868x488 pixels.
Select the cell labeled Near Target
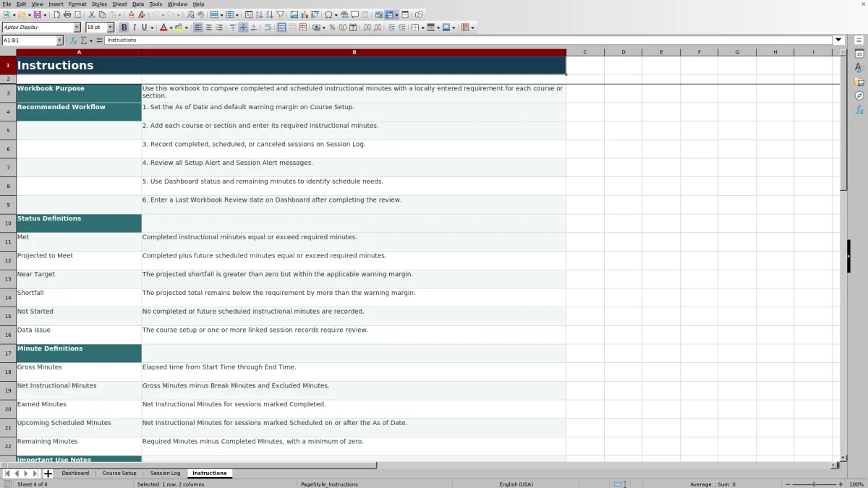click(79, 279)
